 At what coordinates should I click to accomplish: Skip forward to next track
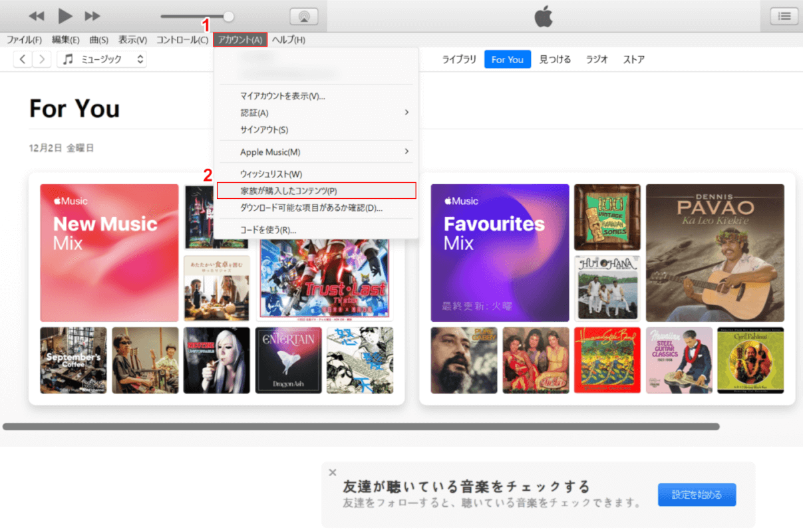[x=93, y=16]
